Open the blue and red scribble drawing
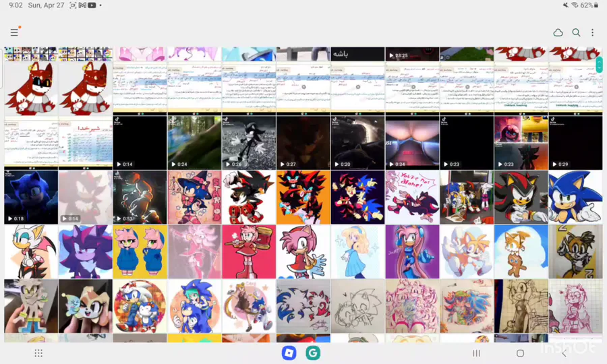 (303, 306)
